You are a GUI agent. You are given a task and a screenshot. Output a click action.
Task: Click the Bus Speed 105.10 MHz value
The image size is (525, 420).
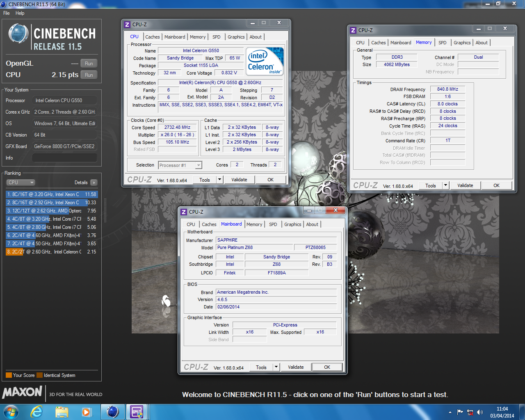(177, 142)
